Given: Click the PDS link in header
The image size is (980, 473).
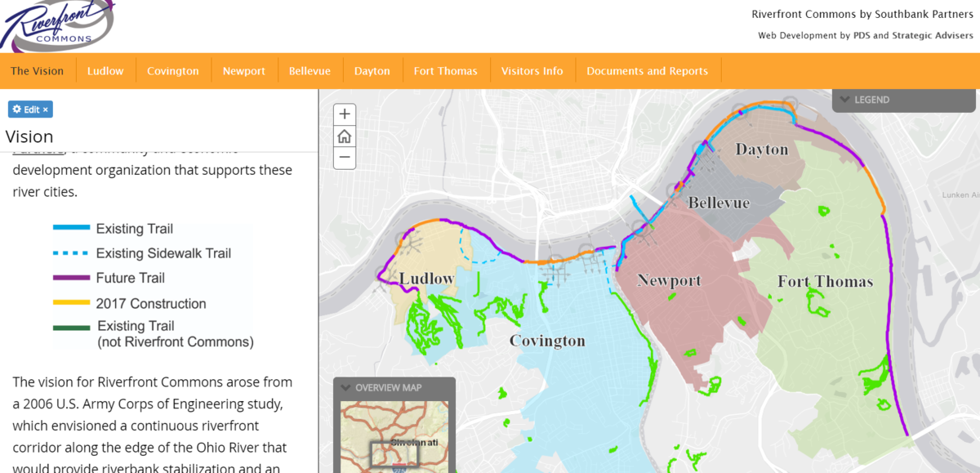Looking at the screenshot, I should [862, 35].
